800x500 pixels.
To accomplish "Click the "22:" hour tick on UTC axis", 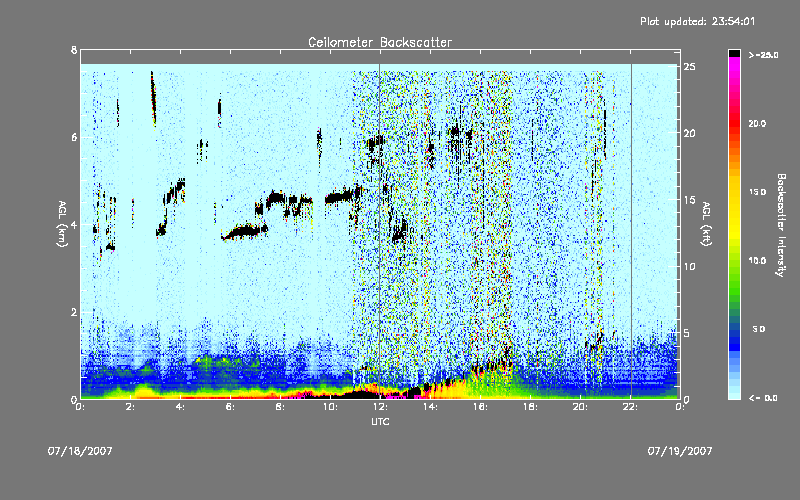I will tap(630, 407).
